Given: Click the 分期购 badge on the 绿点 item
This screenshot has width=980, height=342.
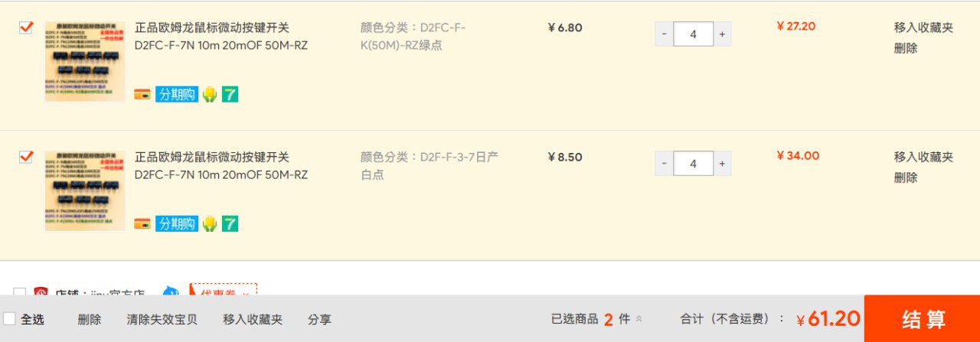Looking at the screenshot, I should click(176, 94).
